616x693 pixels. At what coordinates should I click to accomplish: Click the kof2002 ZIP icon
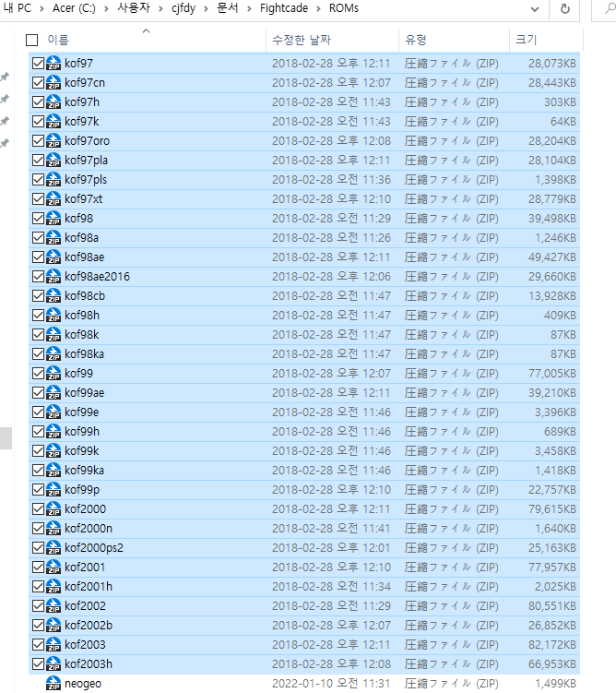click(x=53, y=606)
